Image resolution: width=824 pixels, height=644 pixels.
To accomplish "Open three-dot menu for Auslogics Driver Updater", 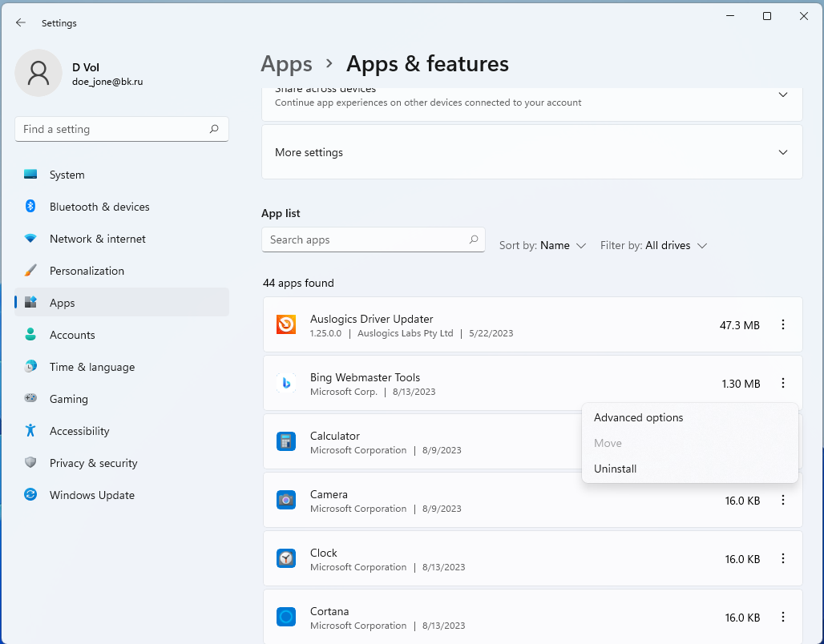I will click(783, 324).
